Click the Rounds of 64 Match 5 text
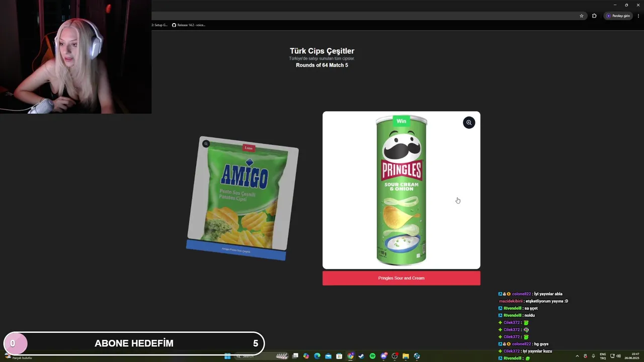 click(x=322, y=65)
